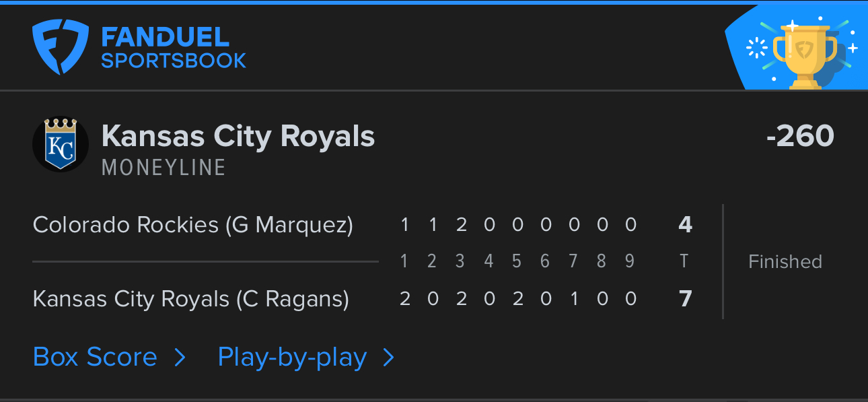Click the Royals total score 7

(685, 298)
